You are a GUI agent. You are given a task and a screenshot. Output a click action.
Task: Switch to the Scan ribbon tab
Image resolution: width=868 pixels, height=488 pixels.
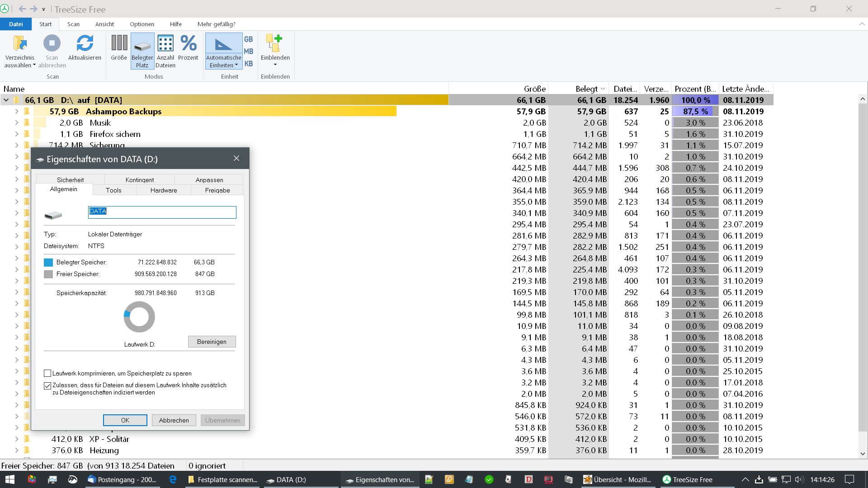tap(73, 24)
